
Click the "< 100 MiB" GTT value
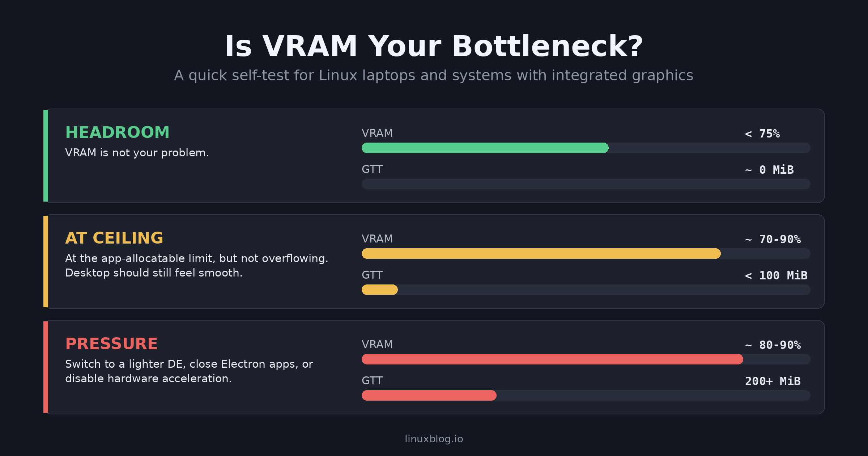click(776, 275)
